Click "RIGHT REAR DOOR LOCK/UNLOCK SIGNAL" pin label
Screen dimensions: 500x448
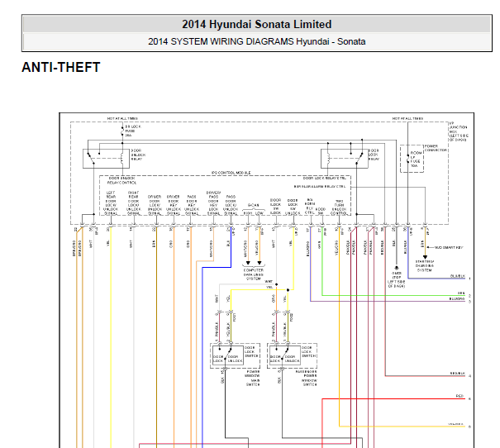click(x=134, y=203)
